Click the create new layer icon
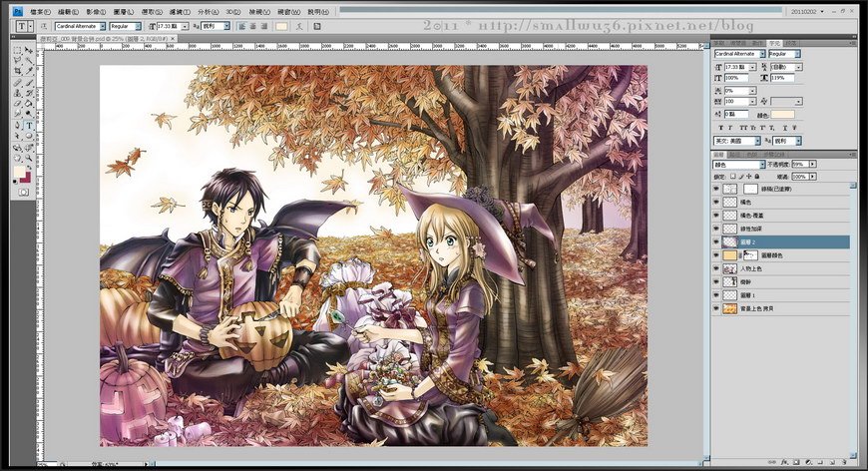The width and height of the screenshot is (868, 471). pos(832,462)
